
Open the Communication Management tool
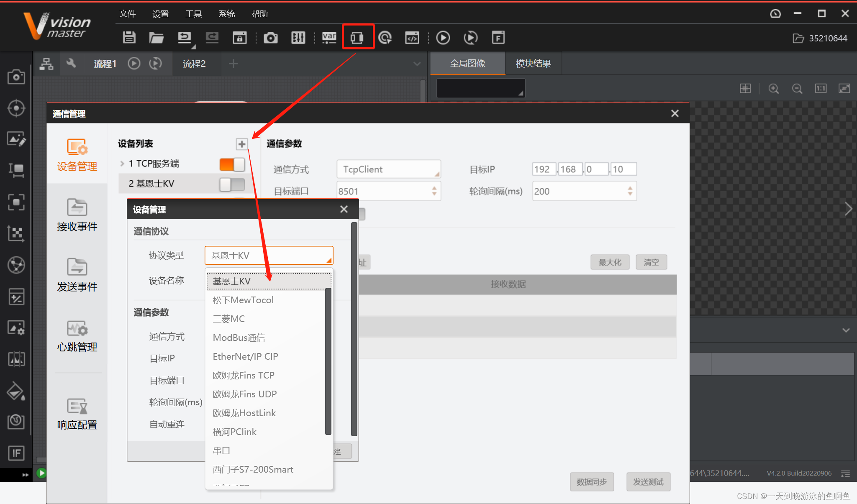click(358, 37)
